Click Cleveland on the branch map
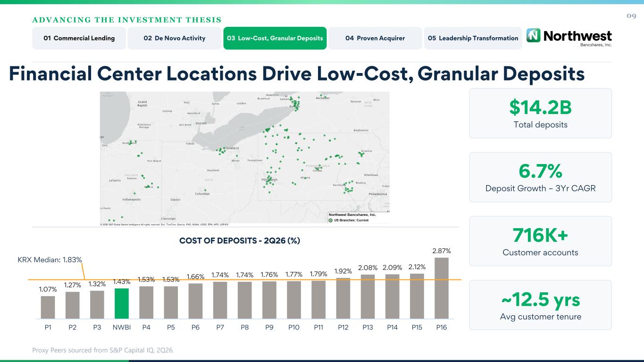Image resolution: width=644 pixels, height=362 pixels. (x=231, y=148)
